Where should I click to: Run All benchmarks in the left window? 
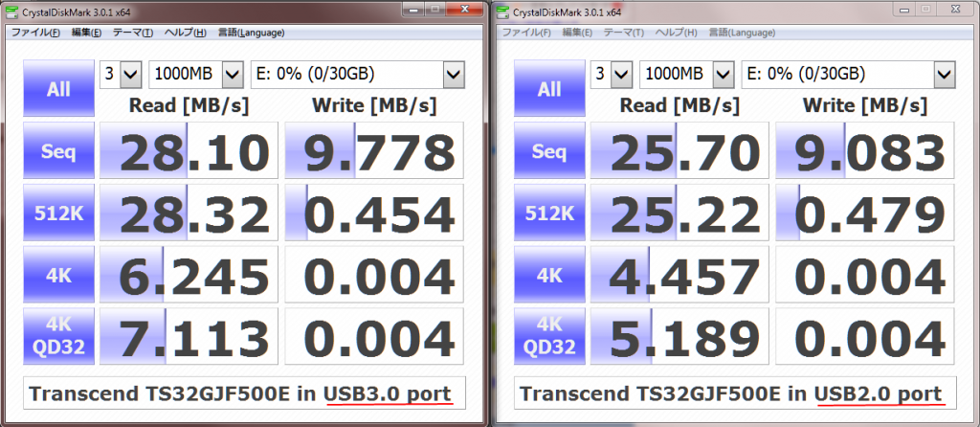(58, 89)
